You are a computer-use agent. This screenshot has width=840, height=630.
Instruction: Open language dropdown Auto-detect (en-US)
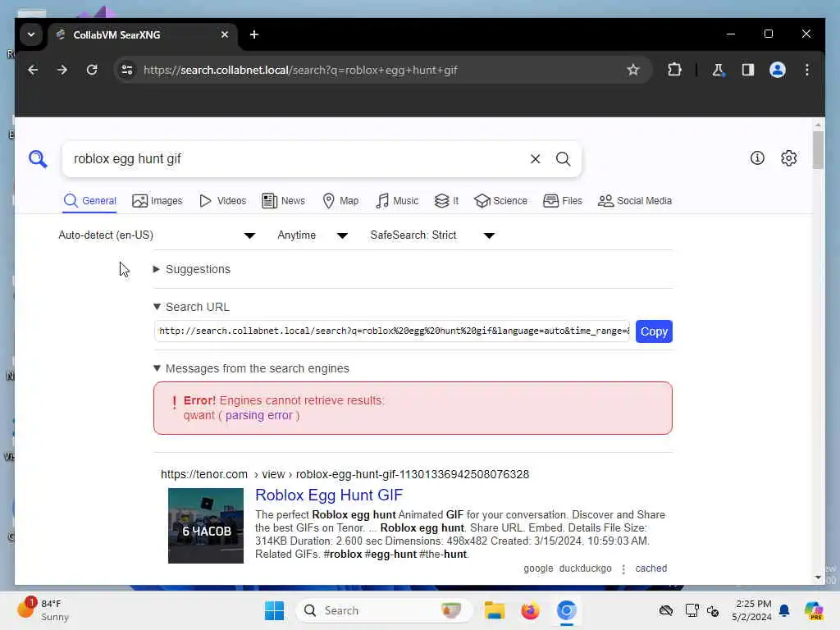coord(157,235)
